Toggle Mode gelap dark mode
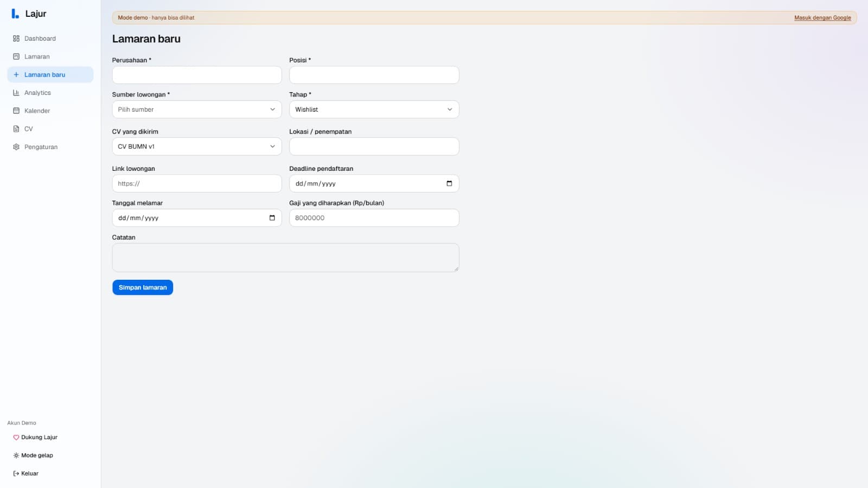868x488 pixels. pyautogui.click(x=33, y=455)
